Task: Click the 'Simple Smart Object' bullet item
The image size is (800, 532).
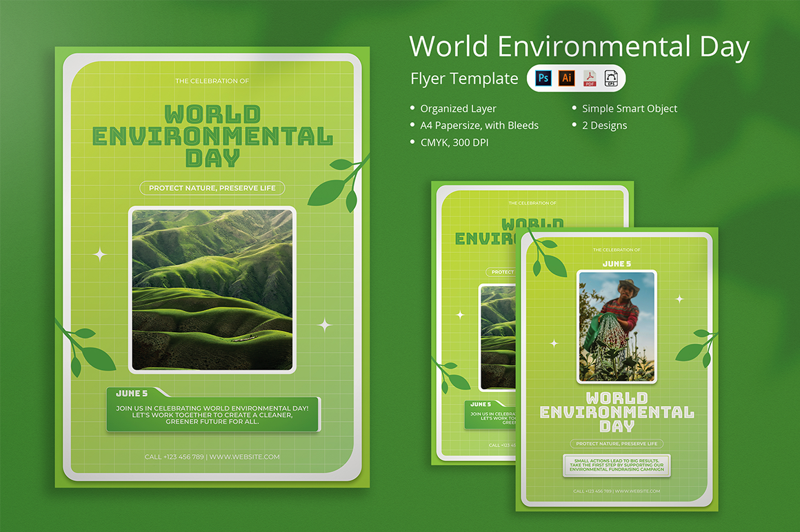Action: [x=629, y=108]
